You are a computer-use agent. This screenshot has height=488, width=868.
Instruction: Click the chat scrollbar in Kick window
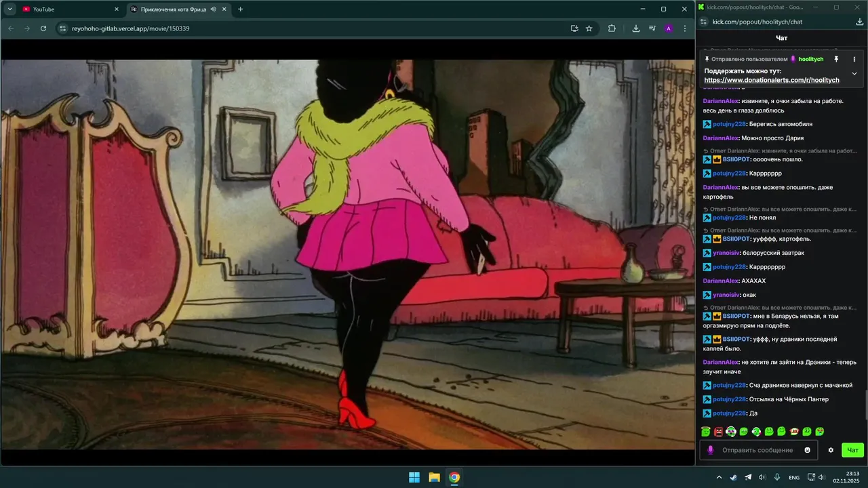pos(866,405)
